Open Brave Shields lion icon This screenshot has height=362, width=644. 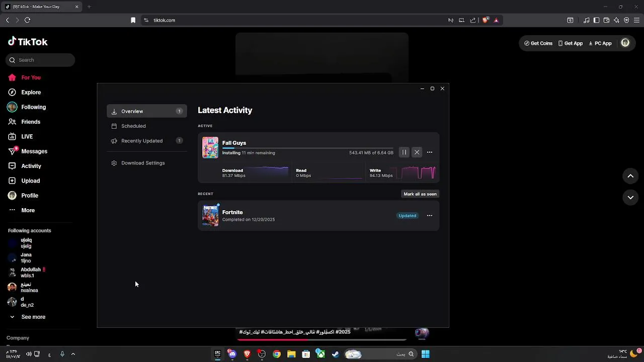[x=485, y=20]
